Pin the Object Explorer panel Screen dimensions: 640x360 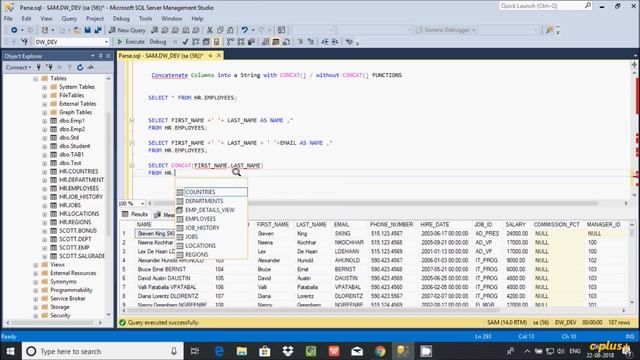tap(101, 56)
